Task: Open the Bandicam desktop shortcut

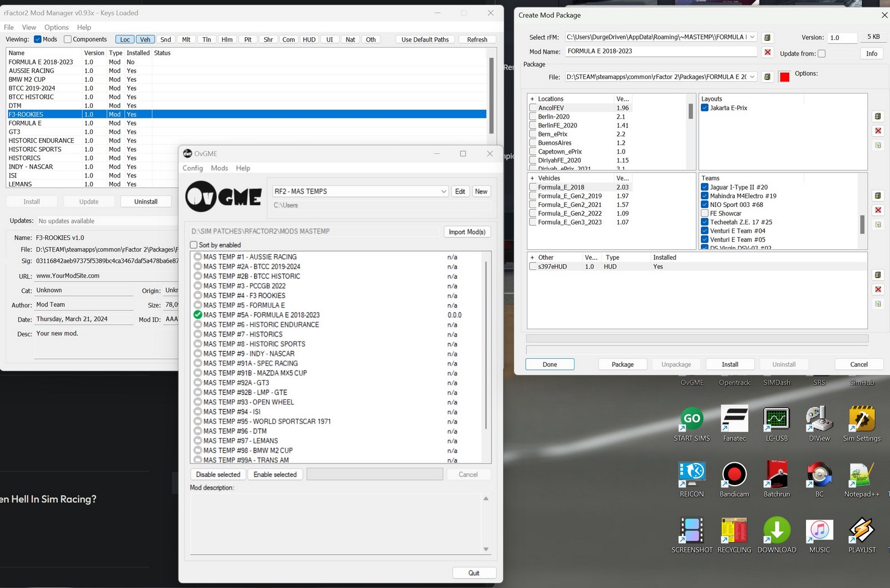Action: pos(734,475)
